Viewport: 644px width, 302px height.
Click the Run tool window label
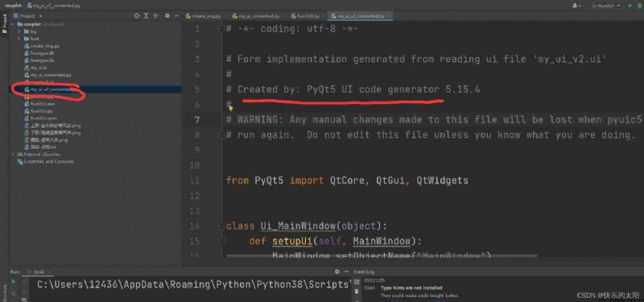click(x=14, y=271)
